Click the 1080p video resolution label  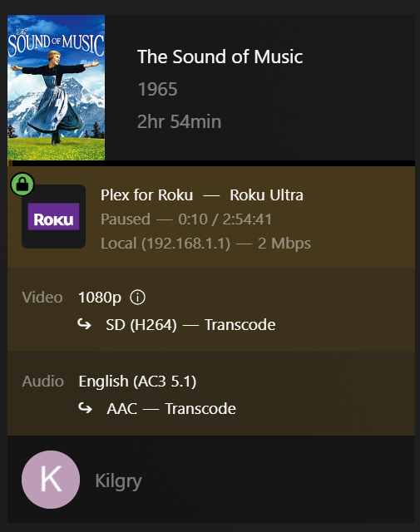tap(100, 298)
